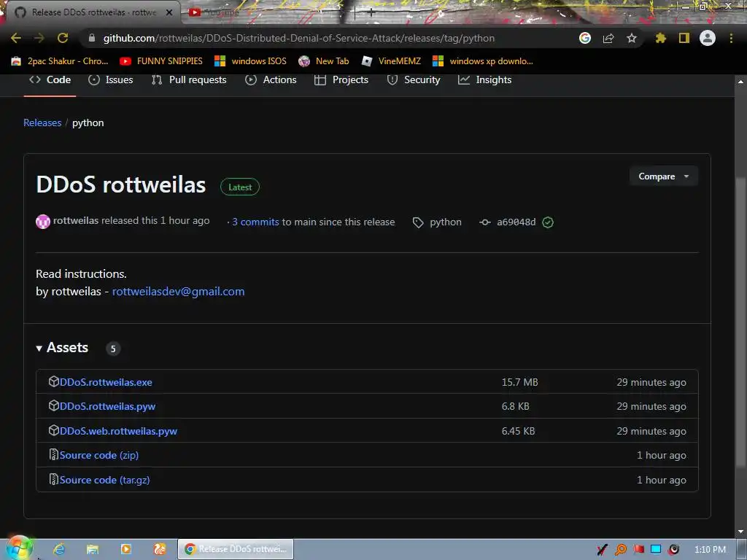Image resolution: width=747 pixels, height=560 pixels.
Task: Click the browser forward arrow
Action: coord(39,38)
